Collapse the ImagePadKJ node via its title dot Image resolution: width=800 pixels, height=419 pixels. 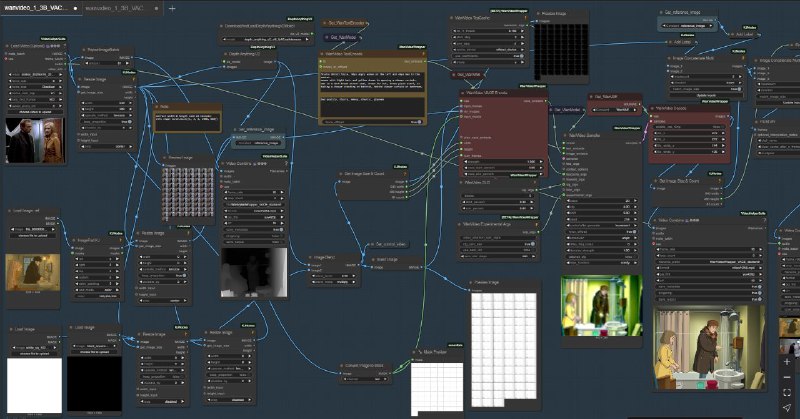coord(74,240)
